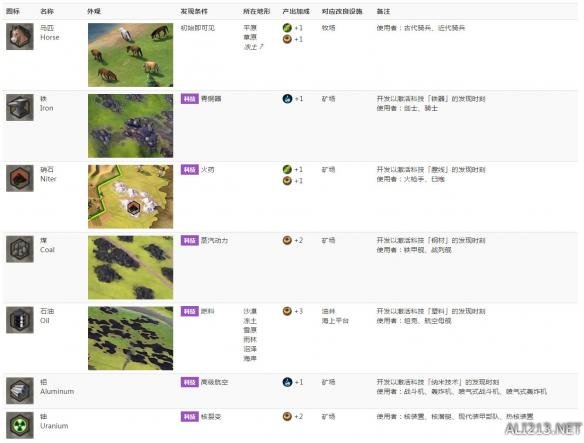Click the '图标' column header
584x443 pixels.
[x=13, y=11]
